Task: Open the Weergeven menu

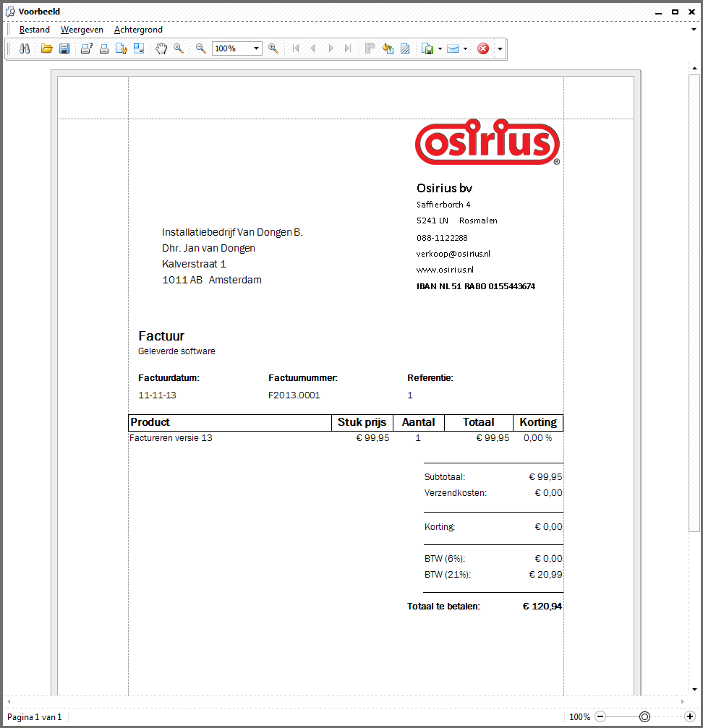Action: (82, 30)
